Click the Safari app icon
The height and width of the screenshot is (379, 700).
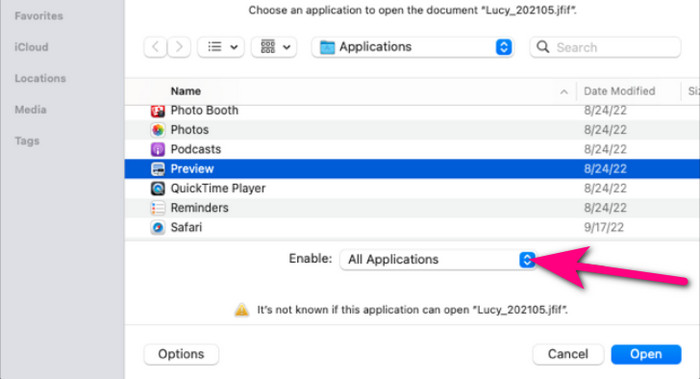(158, 228)
